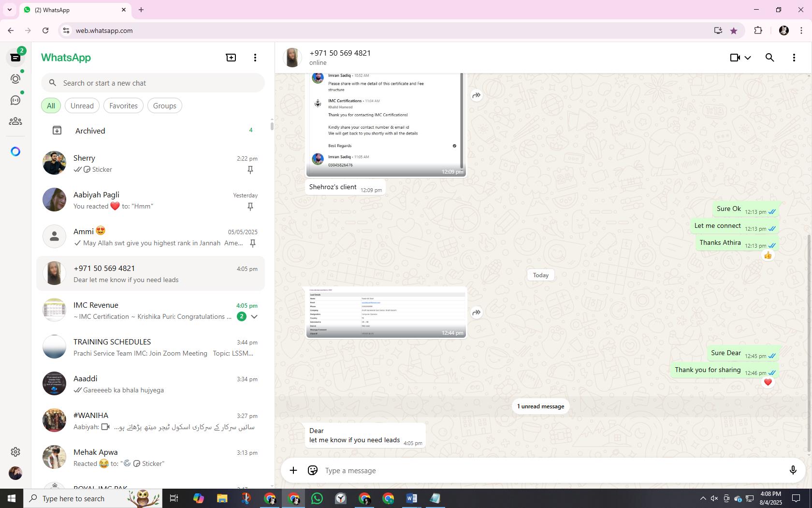
Task: Open the Archived chats row
Action: [150, 131]
